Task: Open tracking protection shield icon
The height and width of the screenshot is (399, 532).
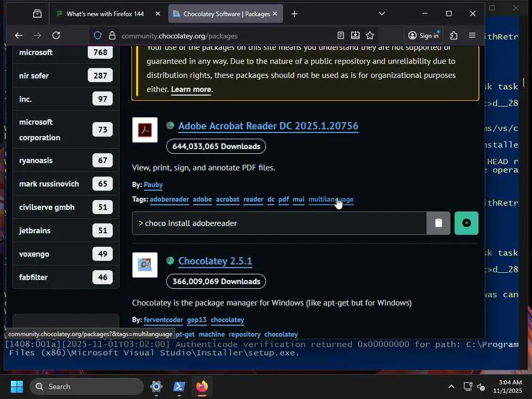Action: (98, 36)
